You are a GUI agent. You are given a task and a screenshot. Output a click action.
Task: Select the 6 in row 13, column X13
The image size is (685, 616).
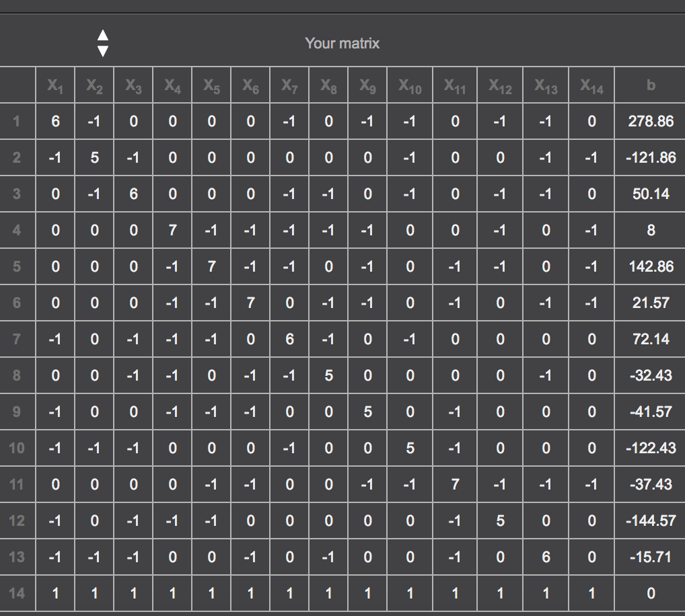click(x=546, y=557)
